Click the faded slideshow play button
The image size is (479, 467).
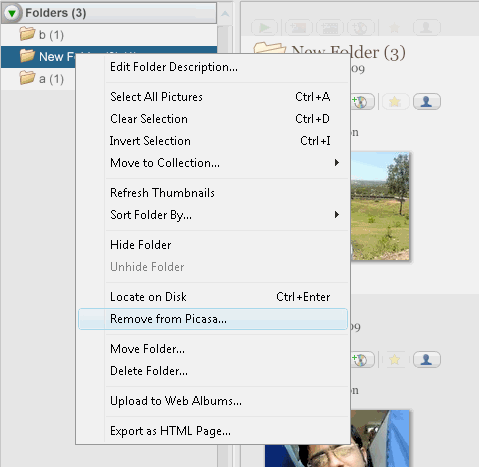point(264,28)
